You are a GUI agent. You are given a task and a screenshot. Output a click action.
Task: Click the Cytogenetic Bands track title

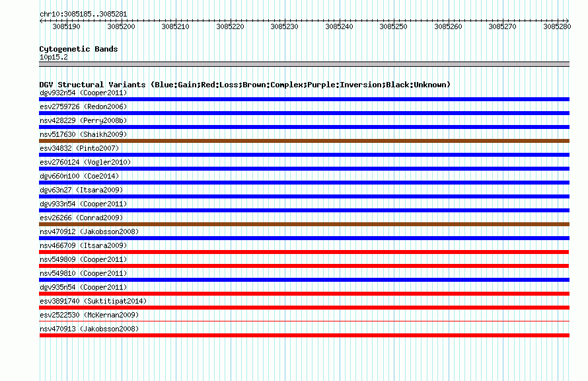tap(79, 49)
